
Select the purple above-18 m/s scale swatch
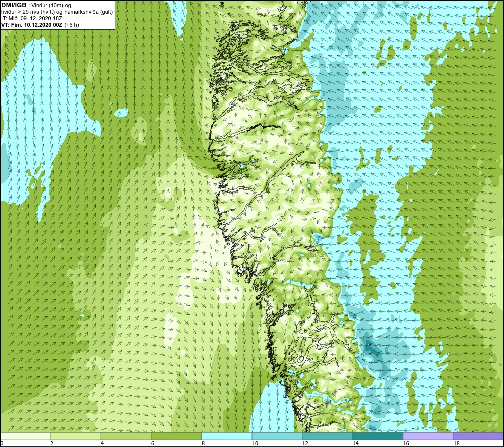pos(478,436)
